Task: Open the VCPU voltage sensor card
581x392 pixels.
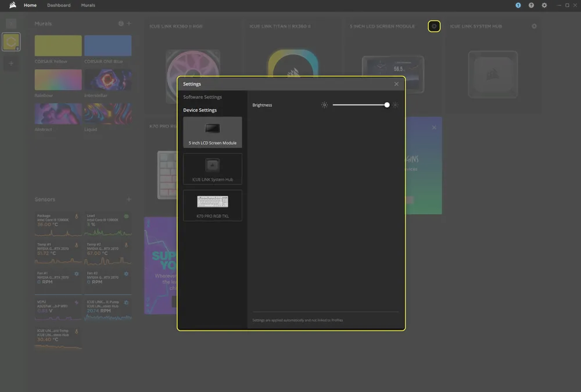Action: [58, 311]
